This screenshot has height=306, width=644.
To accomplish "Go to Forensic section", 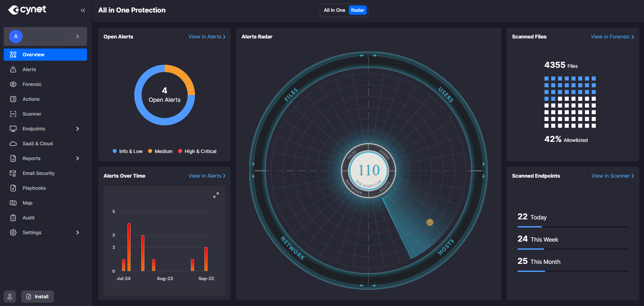I will [x=45, y=84].
